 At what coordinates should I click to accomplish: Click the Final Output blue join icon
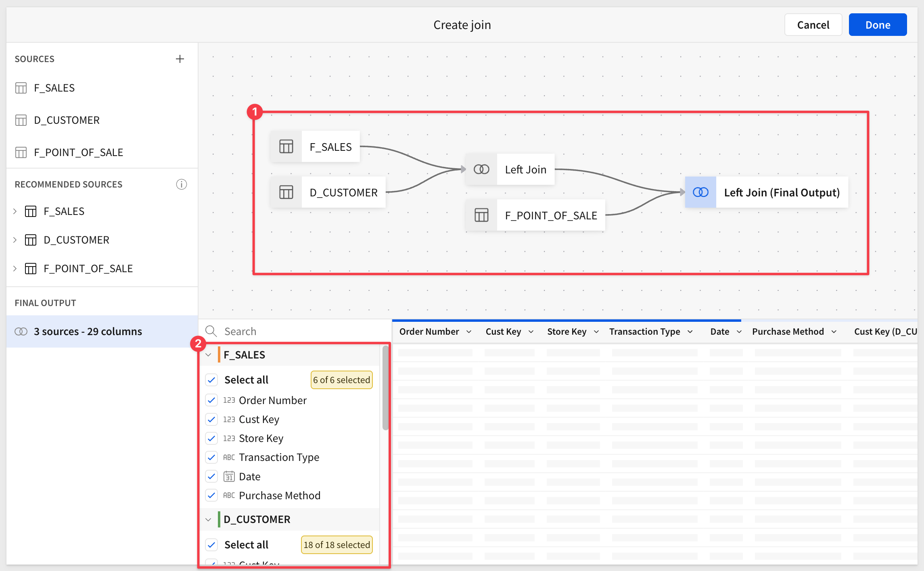(700, 192)
